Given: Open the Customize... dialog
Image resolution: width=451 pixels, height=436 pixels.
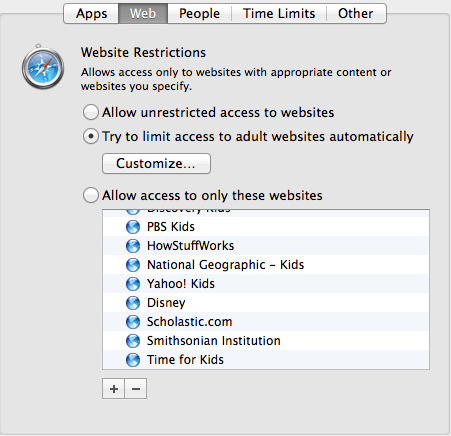Looking at the screenshot, I should pos(156,163).
